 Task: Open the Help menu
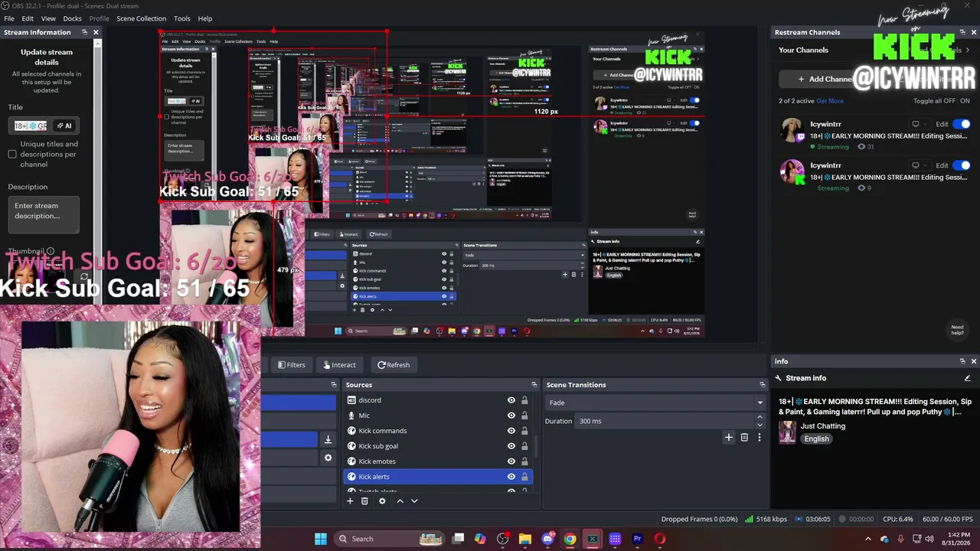coord(205,18)
